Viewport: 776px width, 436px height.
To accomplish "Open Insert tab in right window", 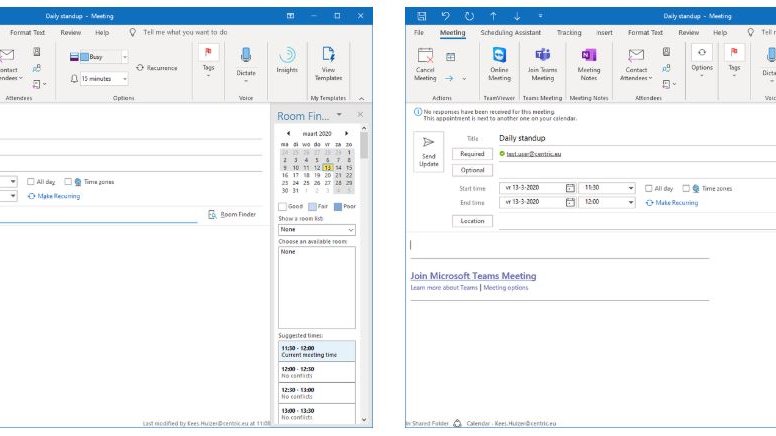I will coord(604,32).
